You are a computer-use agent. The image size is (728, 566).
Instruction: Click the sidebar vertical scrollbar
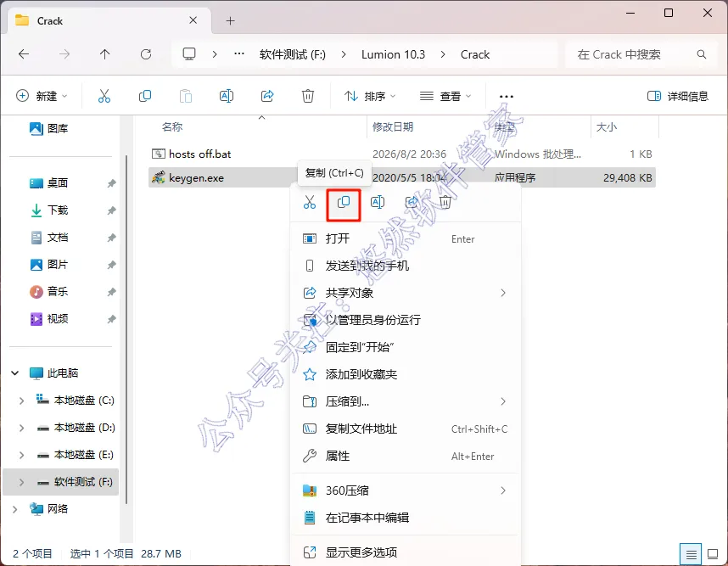coord(126,329)
